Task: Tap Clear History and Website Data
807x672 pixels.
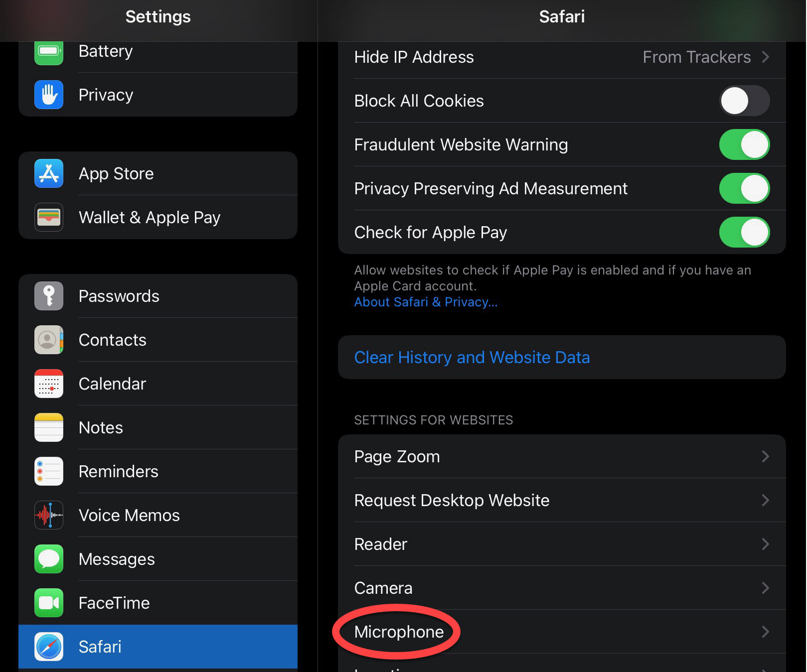Action: pyautogui.click(x=472, y=357)
